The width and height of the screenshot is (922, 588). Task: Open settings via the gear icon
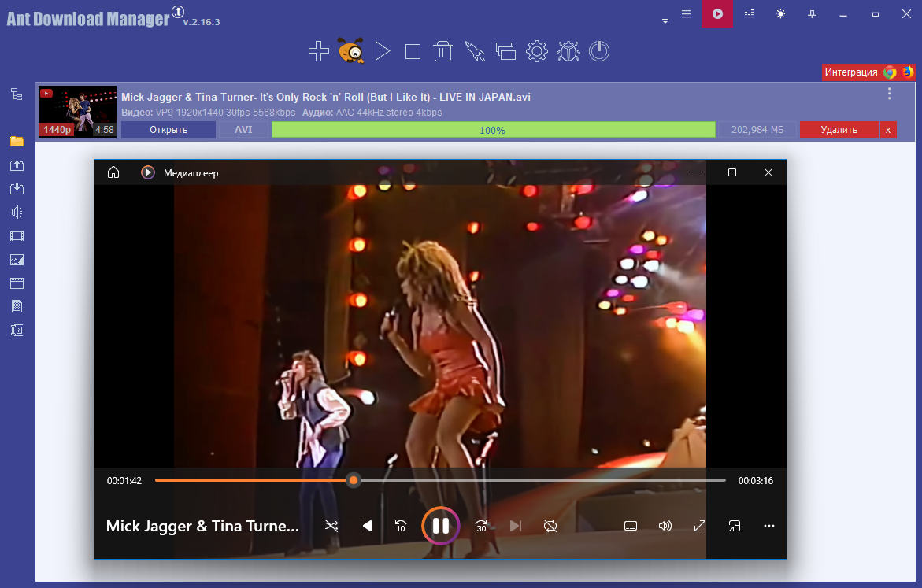[x=536, y=52]
